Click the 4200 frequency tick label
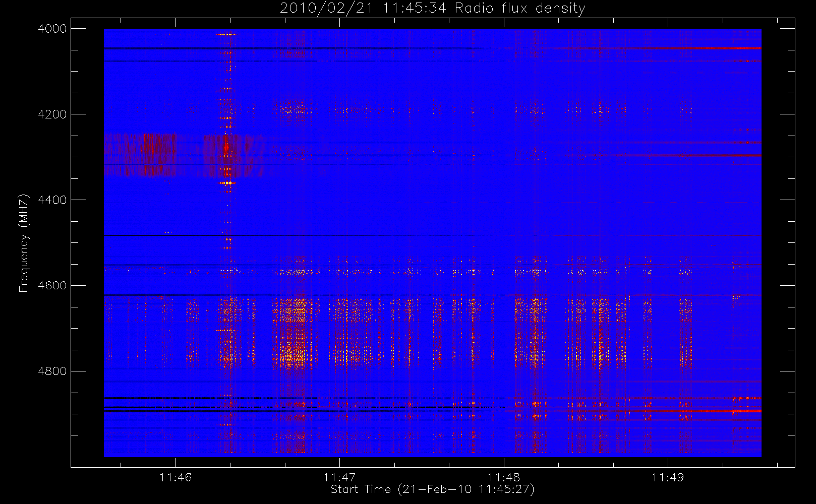816x504 pixels. click(x=52, y=114)
